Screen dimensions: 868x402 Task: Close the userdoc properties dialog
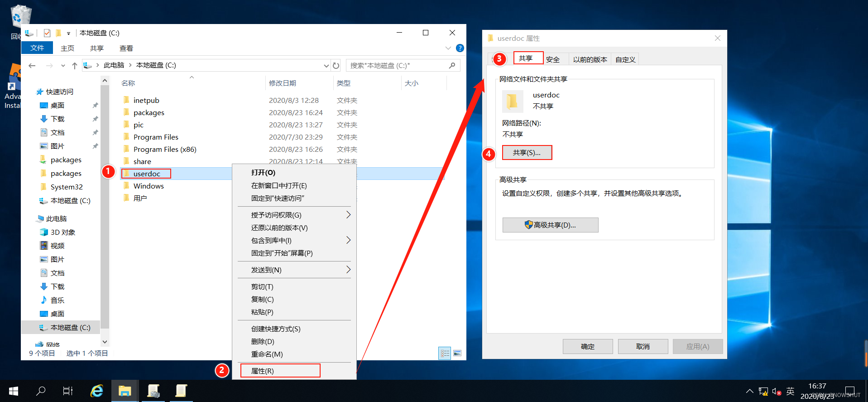(718, 38)
